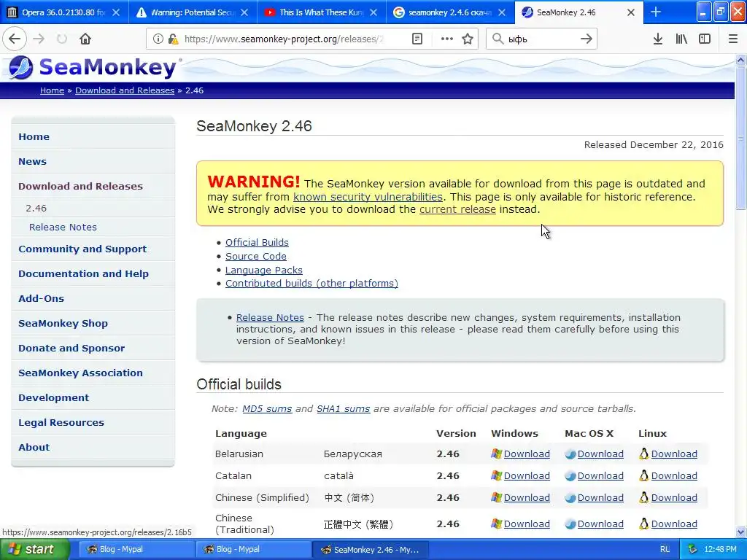Follow the known security vulnerabilities link
The image size is (747, 560).
[x=368, y=197]
